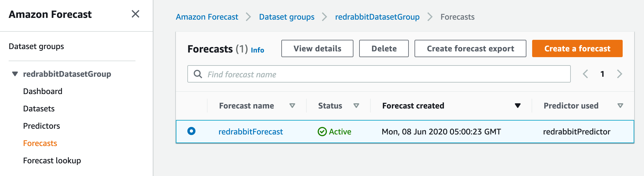This screenshot has width=644, height=176.
Task: Click the Forecasts breadcrumb text
Action: coord(457,17)
